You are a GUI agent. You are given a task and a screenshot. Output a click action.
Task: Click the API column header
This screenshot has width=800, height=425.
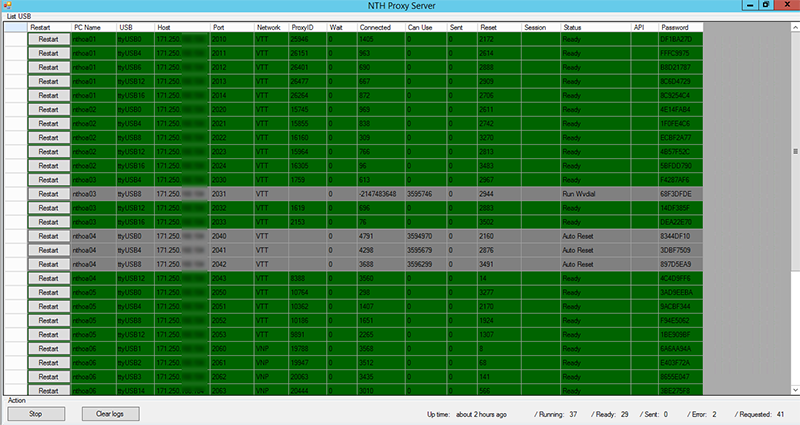(644, 28)
